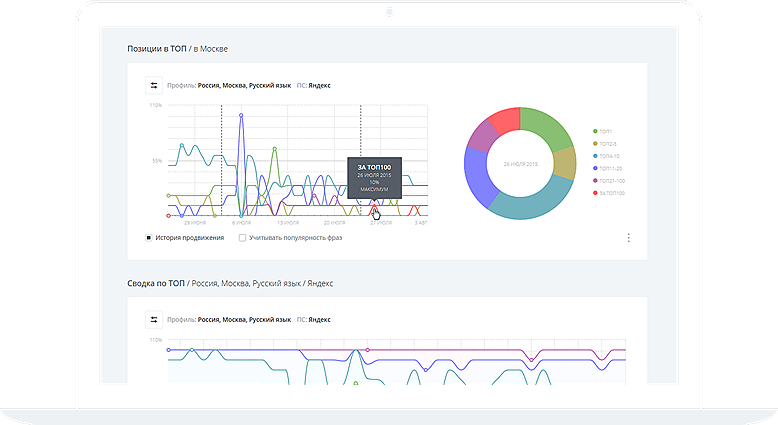Toggle ТОП11-20 series in donut legend
The width and height of the screenshot is (778, 425).
(607, 169)
